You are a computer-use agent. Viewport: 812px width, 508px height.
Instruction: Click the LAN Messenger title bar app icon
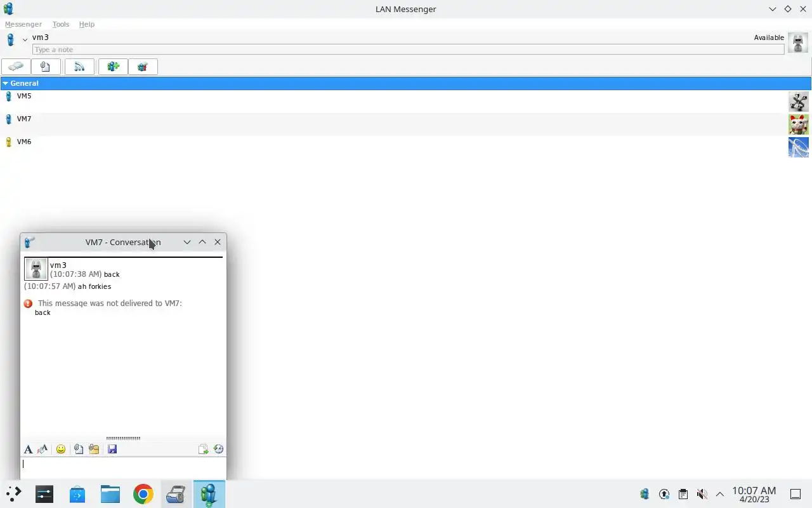pos(8,9)
